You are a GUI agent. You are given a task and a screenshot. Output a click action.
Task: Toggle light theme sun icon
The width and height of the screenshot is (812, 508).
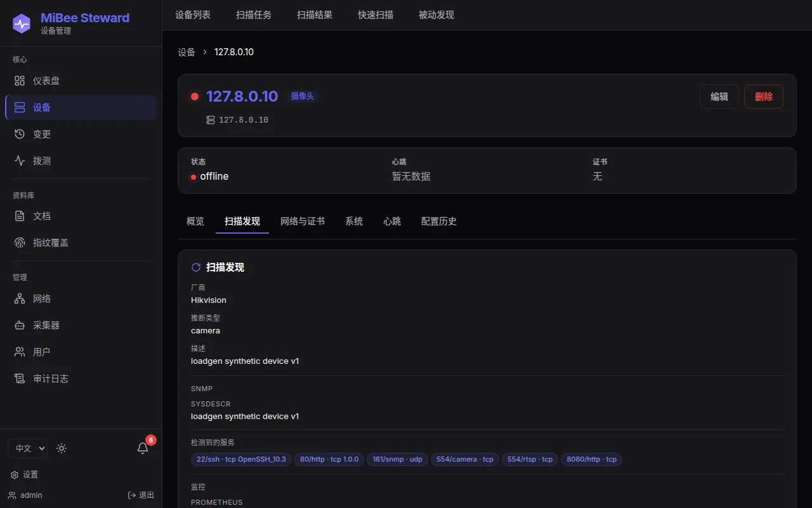[x=62, y=448]
